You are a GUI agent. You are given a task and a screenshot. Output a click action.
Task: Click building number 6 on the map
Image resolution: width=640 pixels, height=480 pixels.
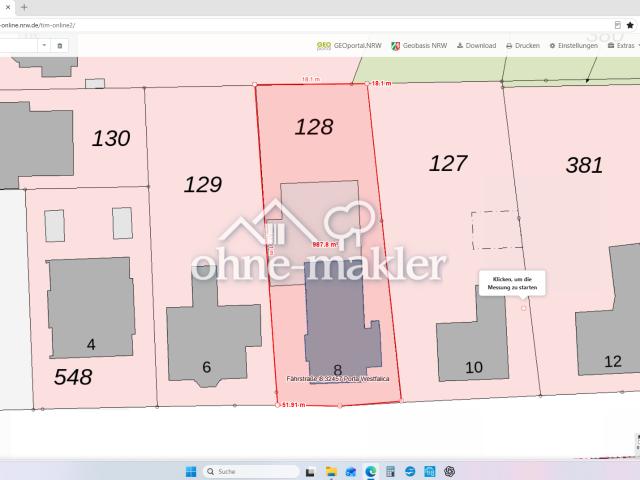[207, 367]
